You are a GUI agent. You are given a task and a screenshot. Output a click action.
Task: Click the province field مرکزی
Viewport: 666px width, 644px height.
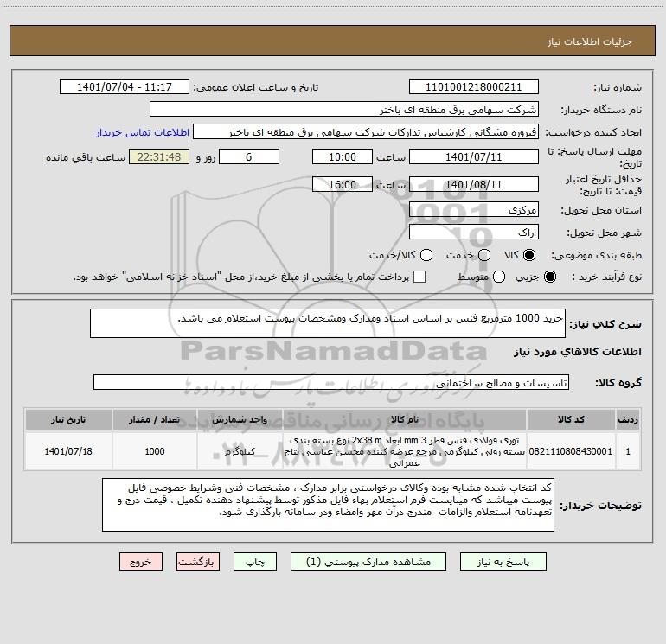474,210
